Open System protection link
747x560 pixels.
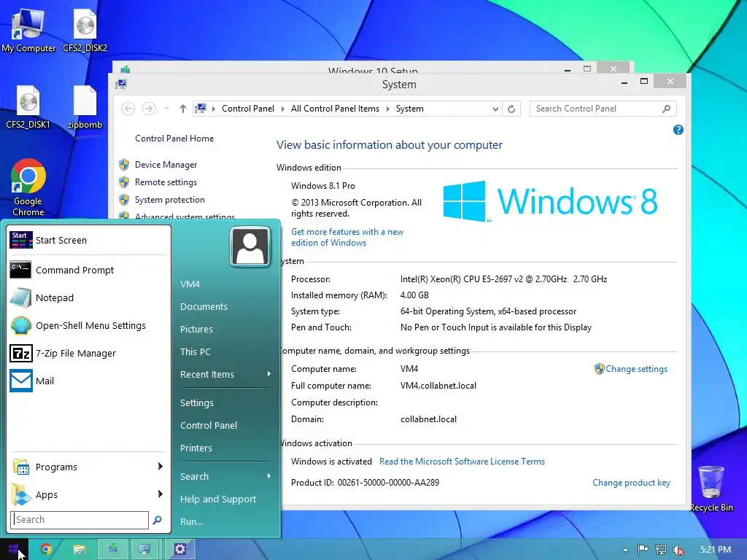169,200
